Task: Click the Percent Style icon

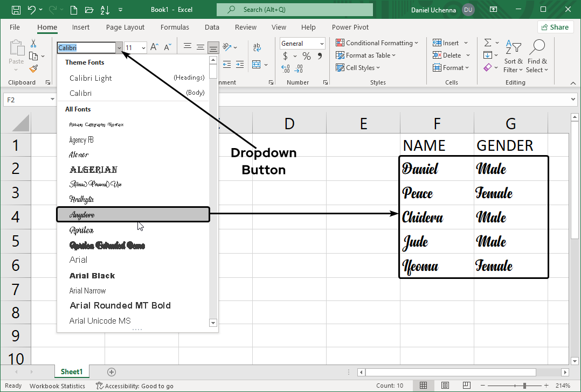Action: point(306,56)
